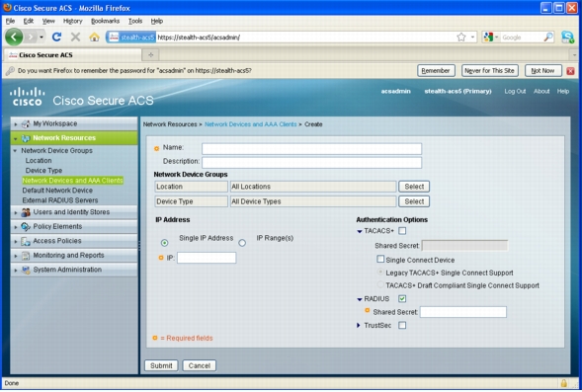Choose the IP Range(s) radio button

click(x=242, y=243)
